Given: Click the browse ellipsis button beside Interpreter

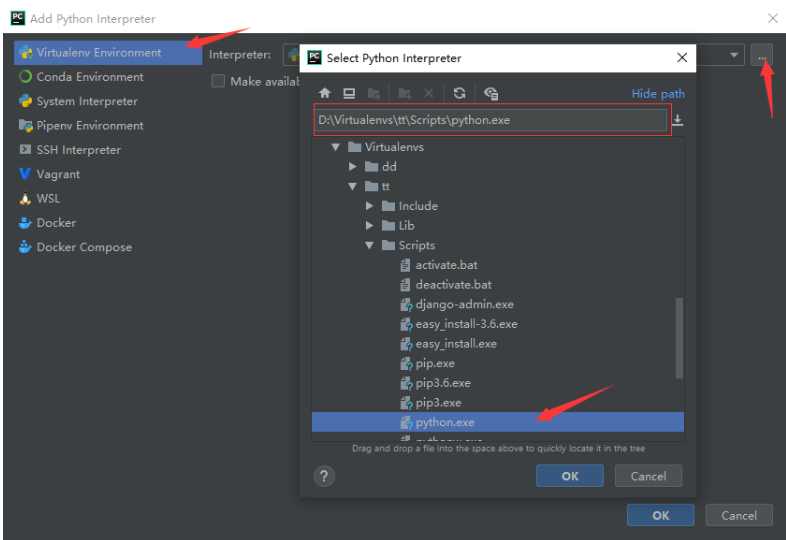Looking at the screenshot, I should click(761, 55).
